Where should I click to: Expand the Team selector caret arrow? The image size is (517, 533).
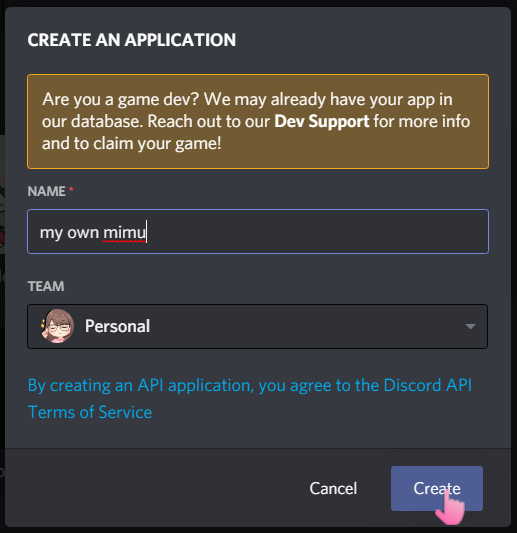coord(470,327)
